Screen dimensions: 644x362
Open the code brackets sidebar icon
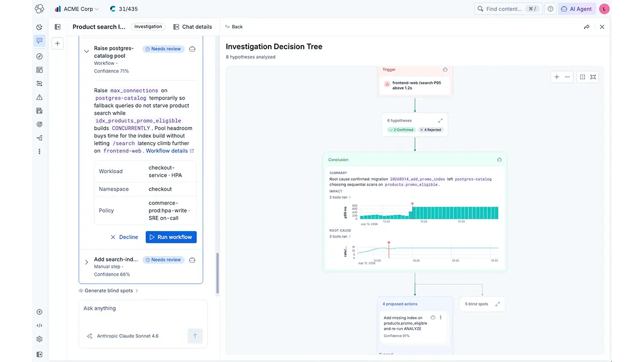39,326
